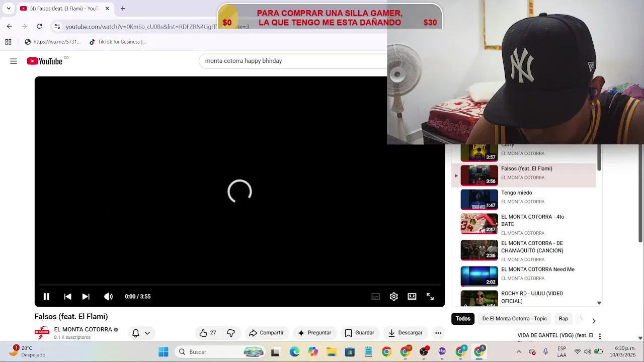The height and width of the screenshot is (362, 644).
Task: Show hidden system tray icons chevron
Action: (519, 351)
